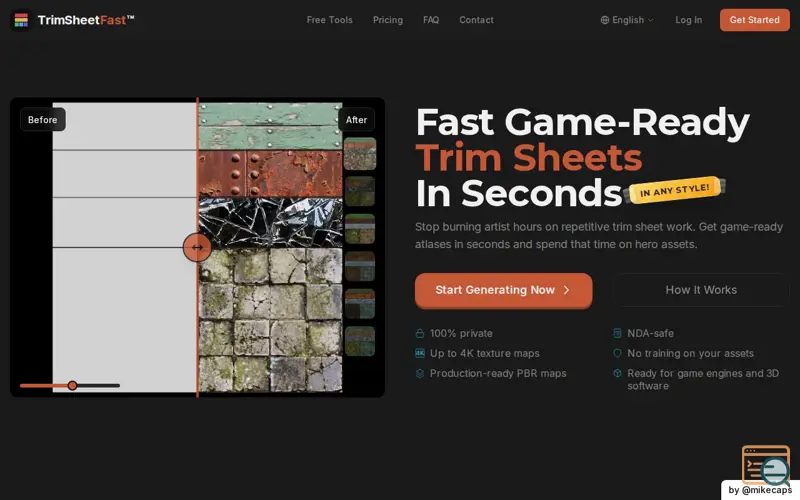Click the 4K icon beside texture maps
This screenshot has width=800, height=500.
tap(419, 353)
